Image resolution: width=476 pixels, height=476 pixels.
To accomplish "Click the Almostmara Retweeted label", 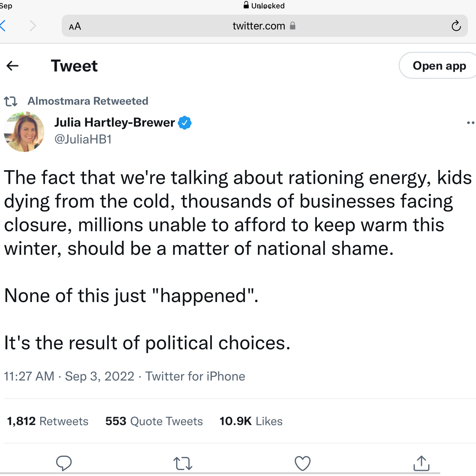I will pos(88,101).
